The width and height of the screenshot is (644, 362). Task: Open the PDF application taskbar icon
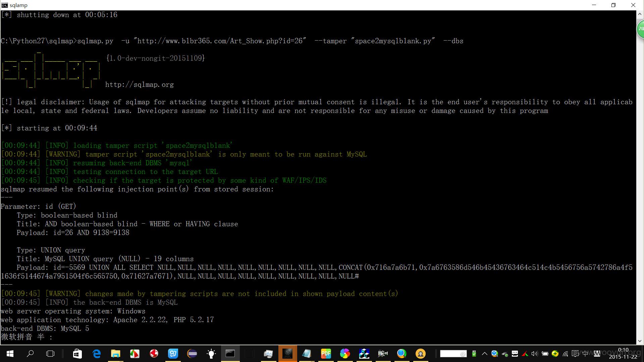click(x=326, y=354)
